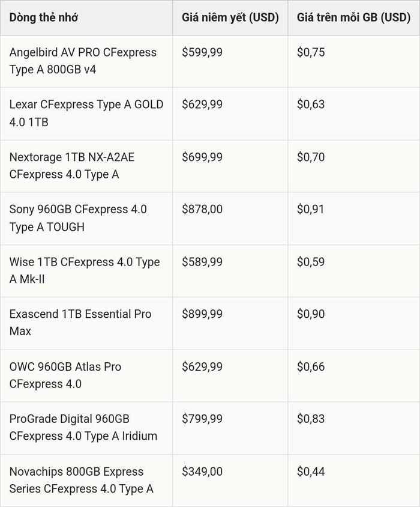Select the Angelbird AV PRO CFexpress row name

[x=83, y=61]
